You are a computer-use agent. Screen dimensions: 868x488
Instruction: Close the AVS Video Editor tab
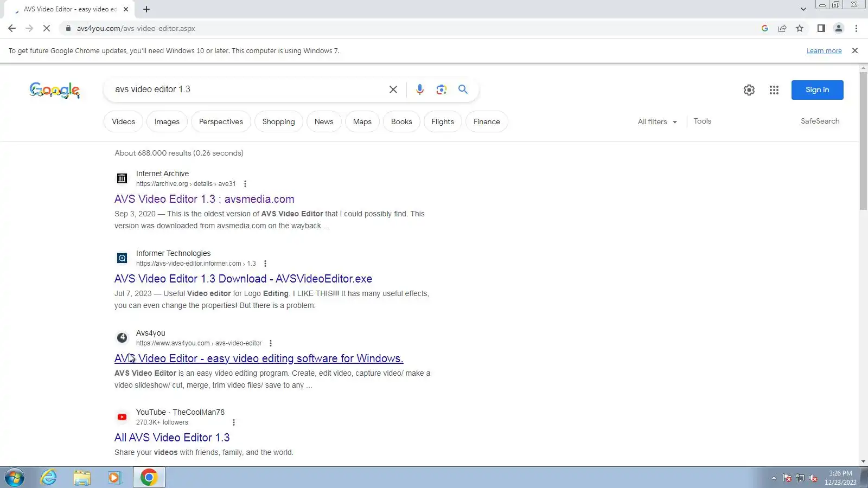click(x=126, y=9)
